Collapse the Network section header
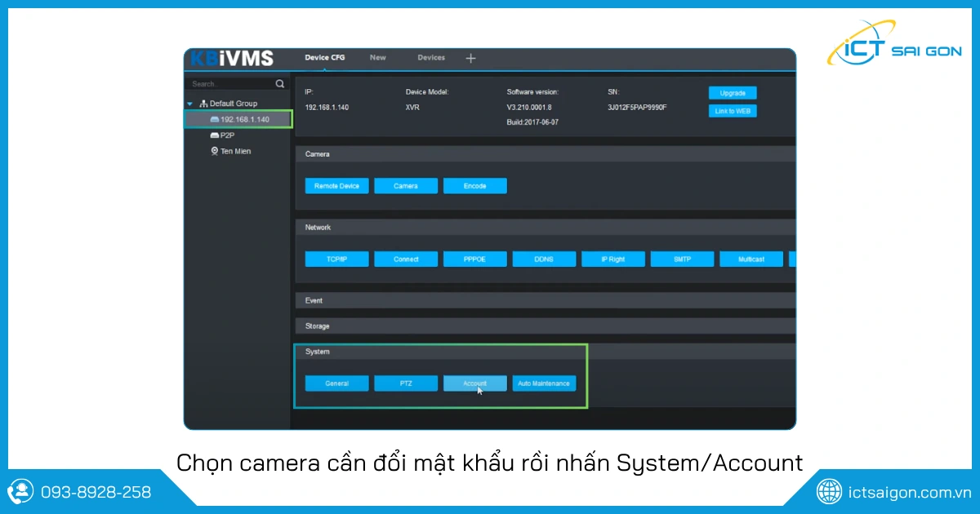Screen dimensions: 980x514 click(545, 227)
